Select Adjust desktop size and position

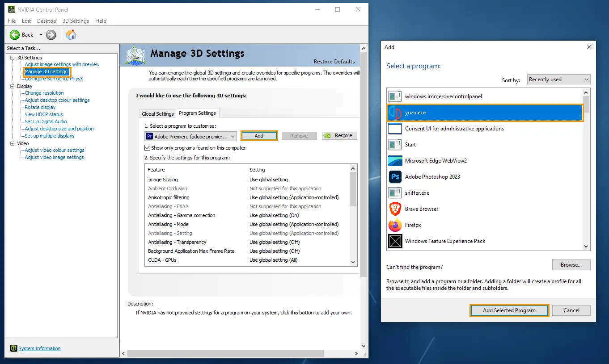click(x=59, y=129)
